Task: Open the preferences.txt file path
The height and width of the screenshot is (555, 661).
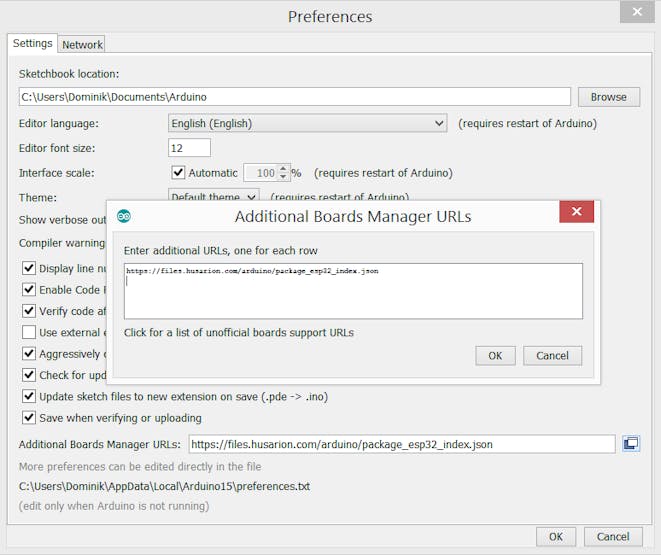Action: coord(164,486)
